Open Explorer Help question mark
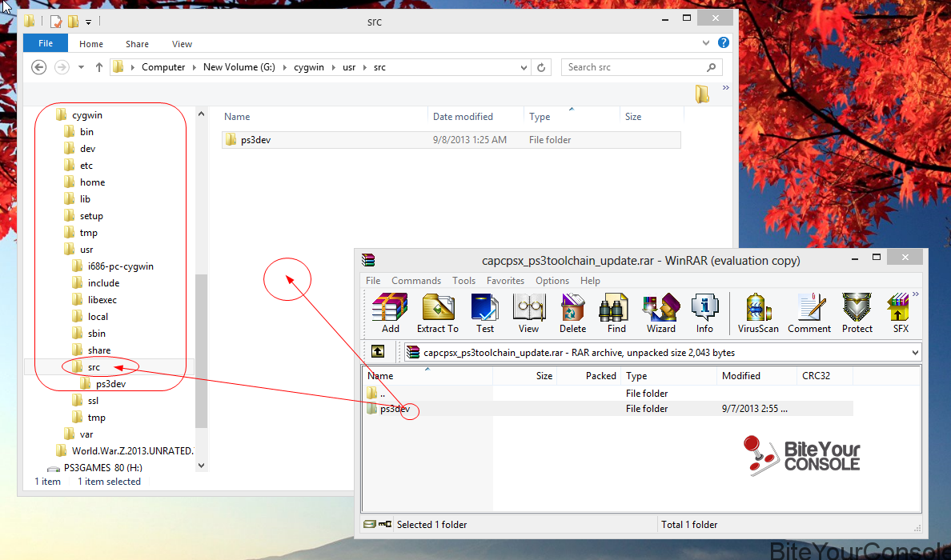The height and width of the screenshot is (560, 951). tap(724, 42)
